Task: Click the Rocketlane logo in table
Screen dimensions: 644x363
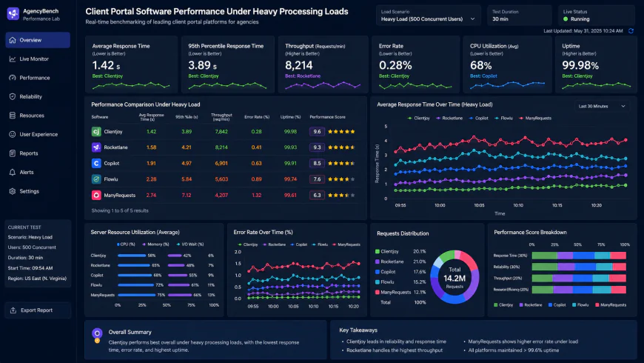Action: pos(96,147)
